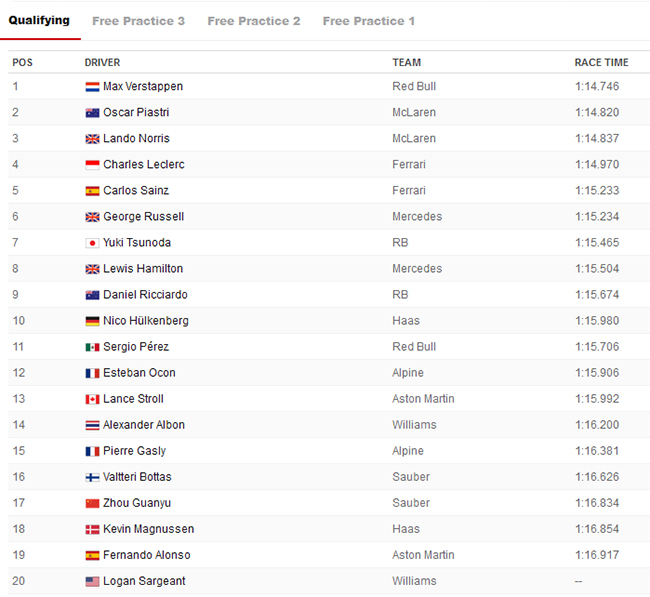Click the Dutch flag beside Max Verstappen

pyautogui.click(x=92, y=87)
